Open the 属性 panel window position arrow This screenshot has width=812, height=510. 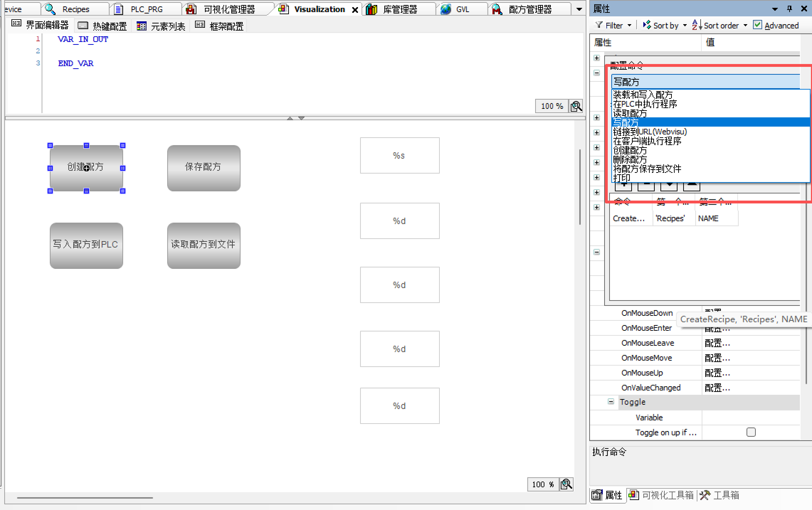pos(775,9)
